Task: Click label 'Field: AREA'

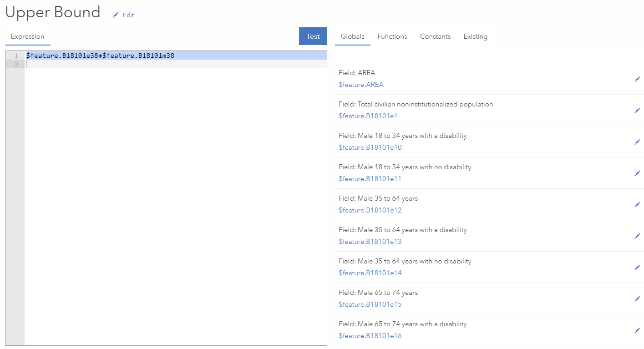Action: click(x=357, y=73)
